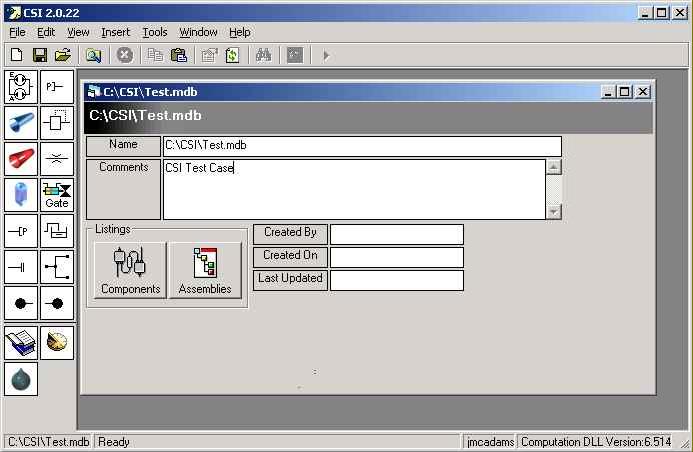Select the blue cylinder tank tool

point(21,195)
